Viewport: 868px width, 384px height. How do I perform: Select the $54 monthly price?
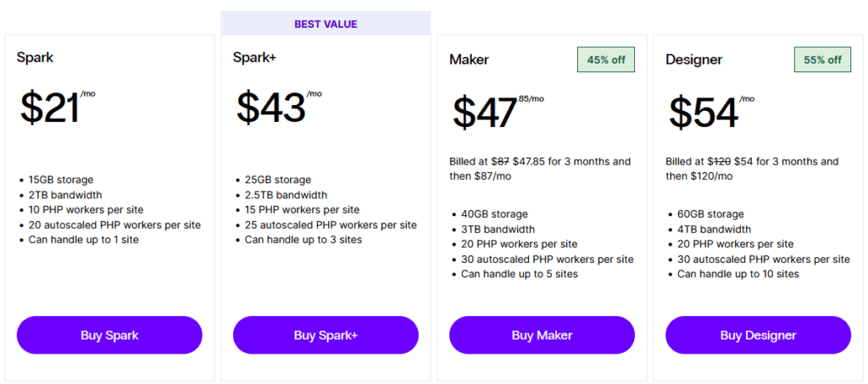click(x=711, y=111)
